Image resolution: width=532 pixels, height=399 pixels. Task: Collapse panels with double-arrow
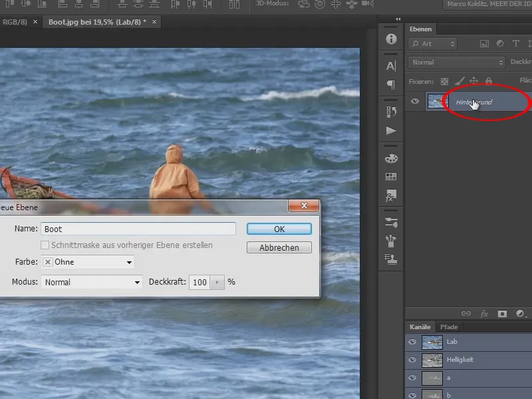click(398, 19)
